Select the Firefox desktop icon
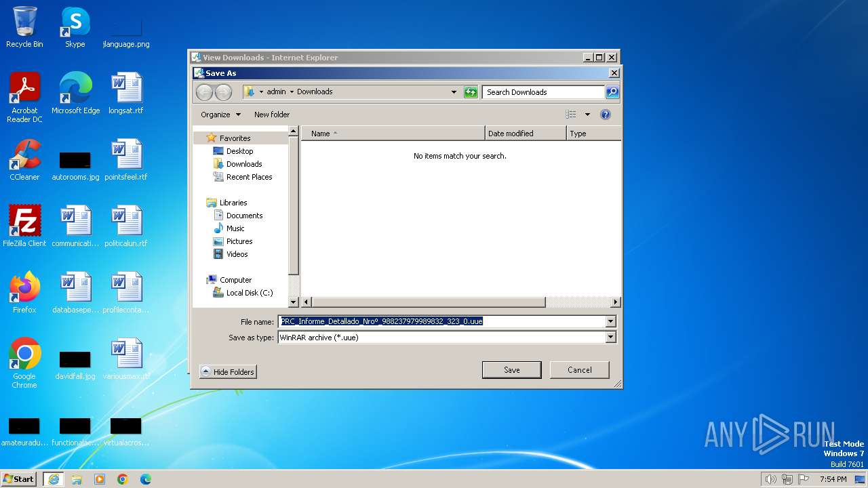The height and width of the screenshot is (488, 868). [x=24, y=293]
